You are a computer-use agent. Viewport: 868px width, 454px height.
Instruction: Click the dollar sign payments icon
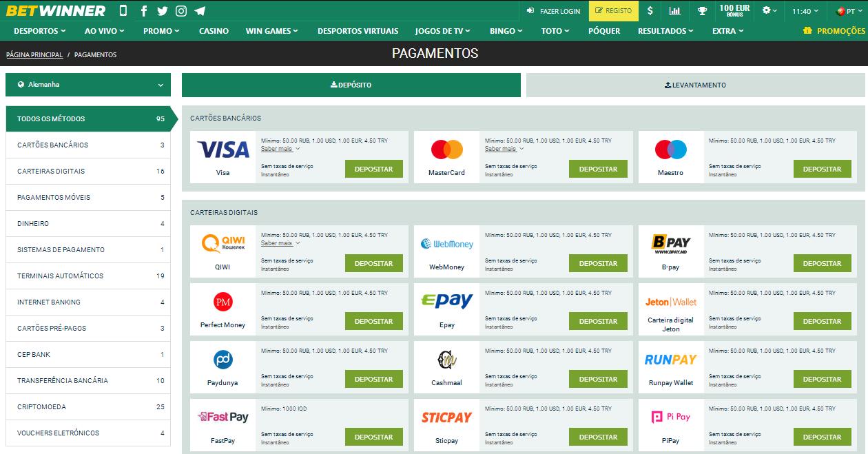tap(650, 11)
